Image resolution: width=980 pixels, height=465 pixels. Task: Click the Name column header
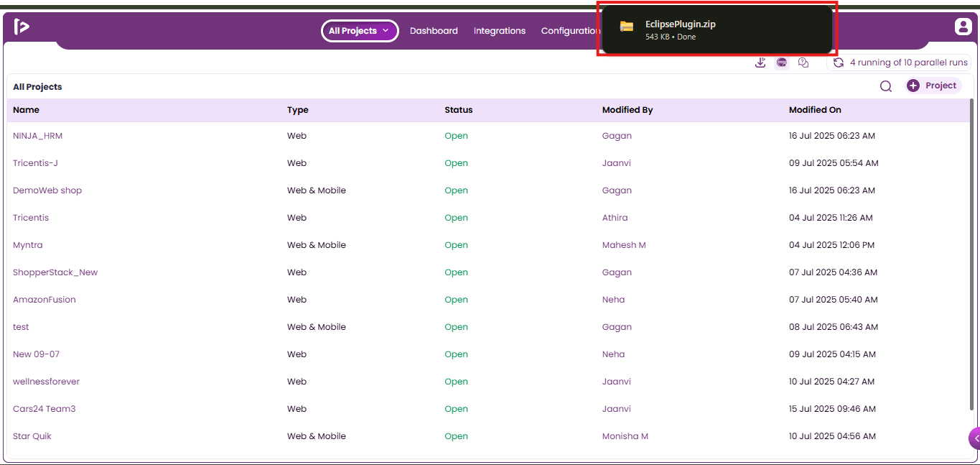pos(27,110)
